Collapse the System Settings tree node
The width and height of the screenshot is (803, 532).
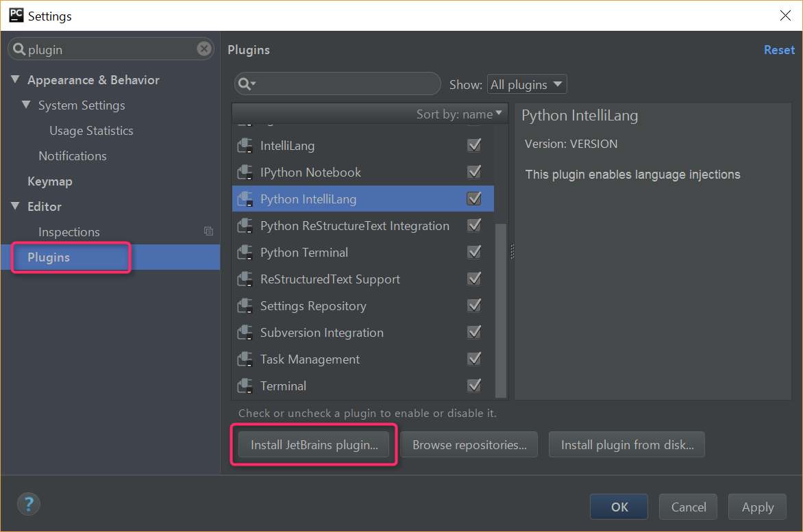[26, 104]
